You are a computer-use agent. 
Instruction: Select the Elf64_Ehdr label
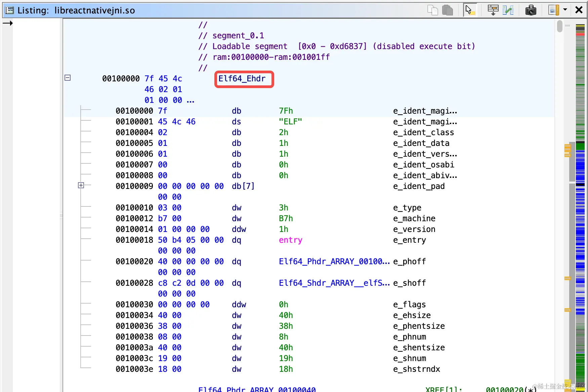pos(242,79)
